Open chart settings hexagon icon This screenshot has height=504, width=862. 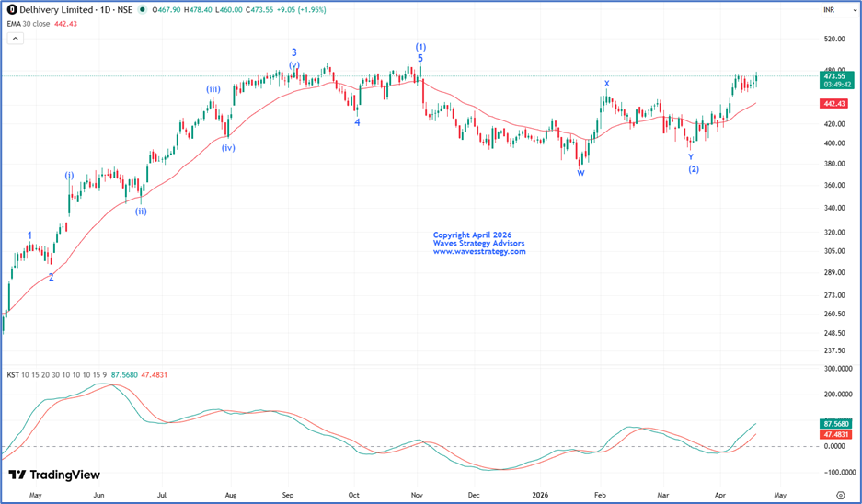(841, 495)
